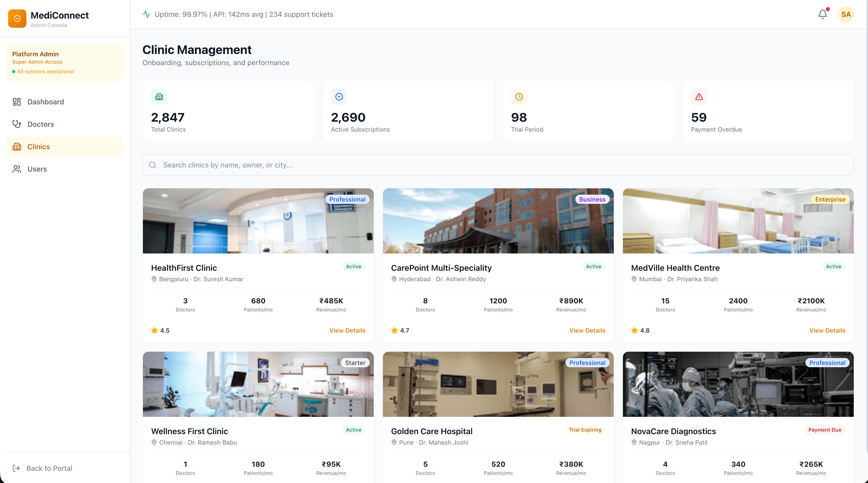View Details for MedVille Health Centre
Viewport: 868px width, 483px height.
click(828, 331)
